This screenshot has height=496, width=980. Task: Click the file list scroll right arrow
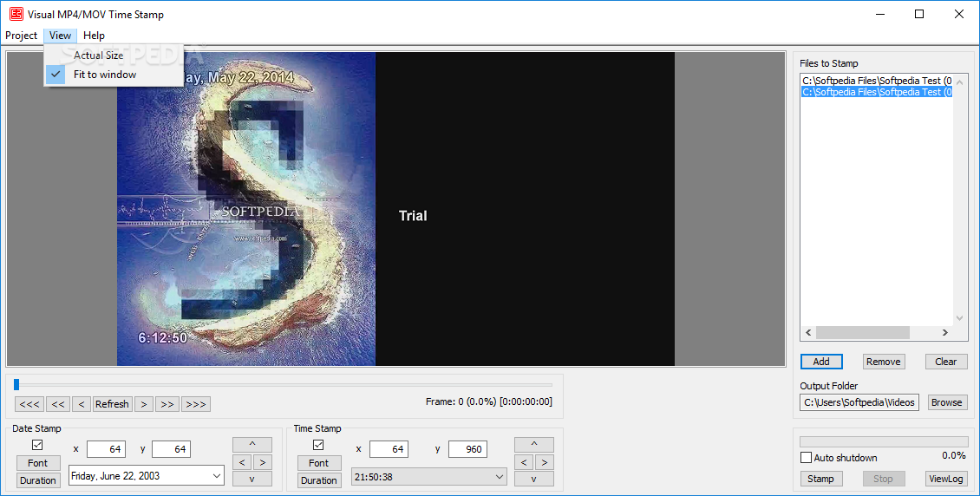coord(945,332)
